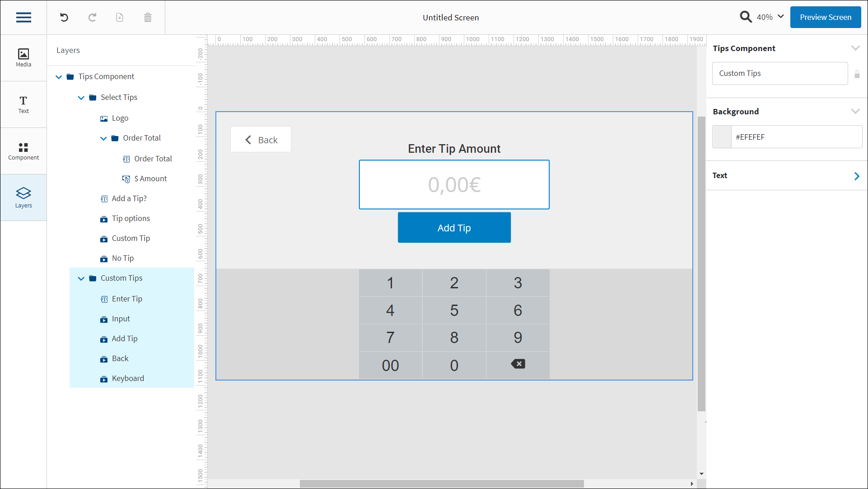This screenshot has height=489, width=868.
Task: Click the #EFEFEF background color swatch
Action: click(x=722, y=137)
